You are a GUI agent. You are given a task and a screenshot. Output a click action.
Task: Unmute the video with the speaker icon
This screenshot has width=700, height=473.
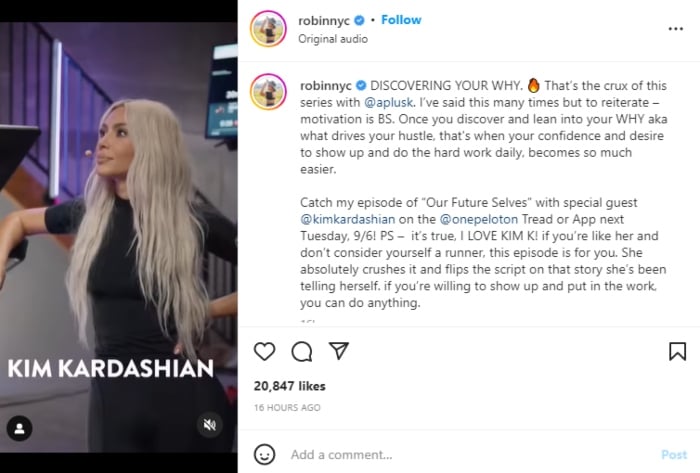(x=209, y=424)
